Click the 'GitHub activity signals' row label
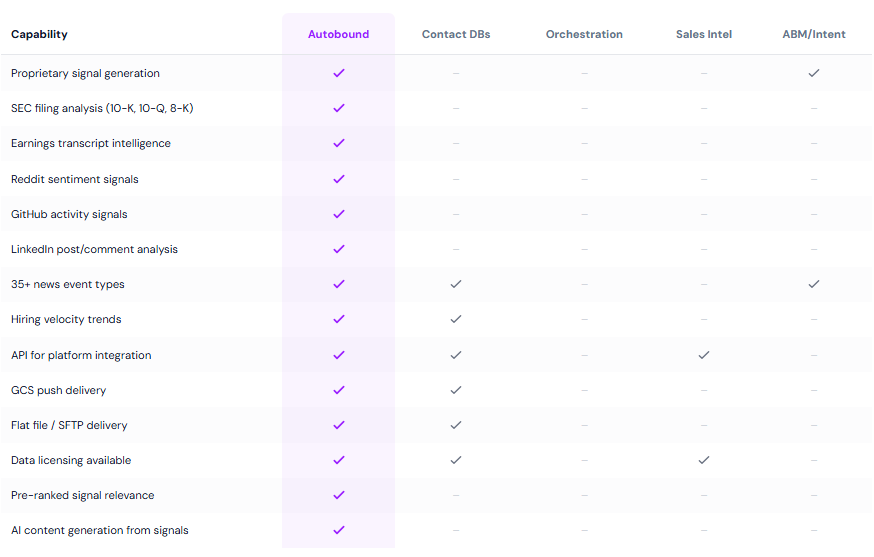This screenshot has height=557, width=874. [x=69, y=215]
